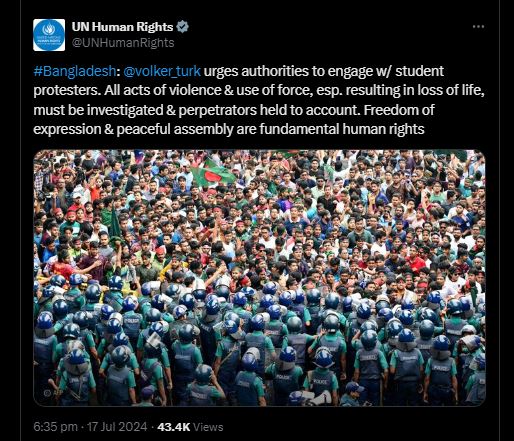
Task: Open the @UNHumanRights handle link
Action: point(123,43)
